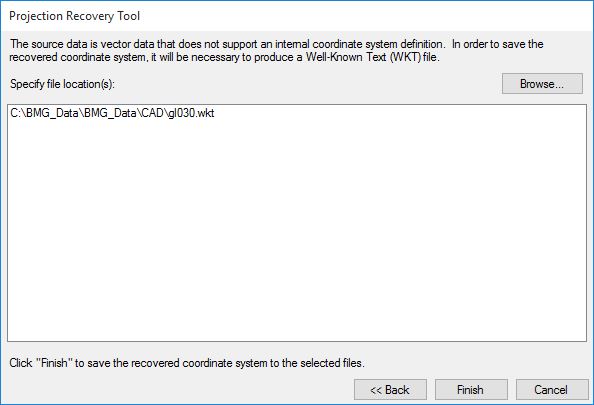Click the bottom 'Click "Finish" to save' instruction

tap(187, 363)
